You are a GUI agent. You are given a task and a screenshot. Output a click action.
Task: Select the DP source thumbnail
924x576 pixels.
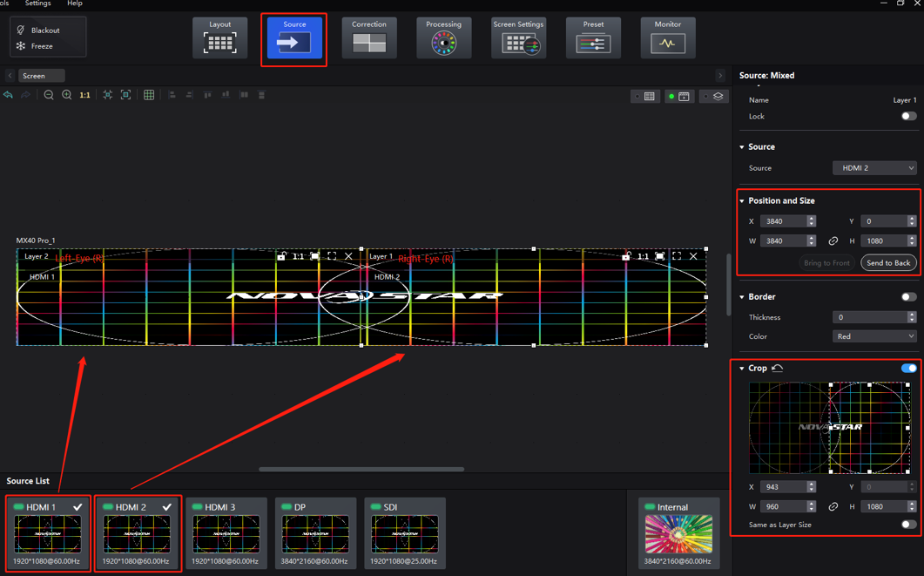click(x=315, y=533)
